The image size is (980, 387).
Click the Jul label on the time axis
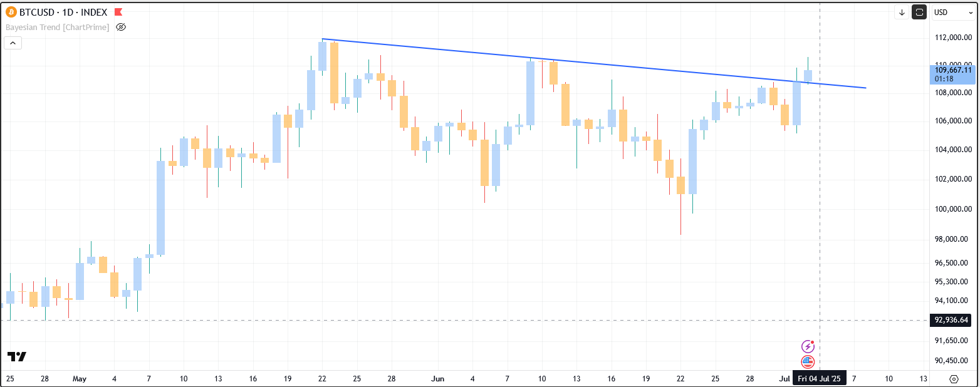(784, 379)
